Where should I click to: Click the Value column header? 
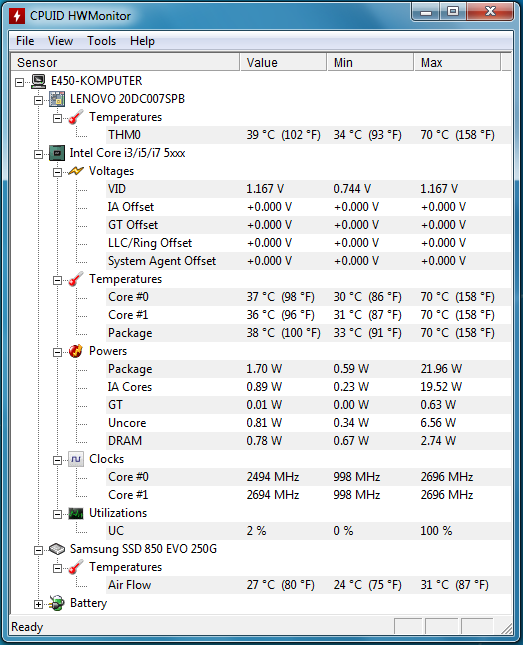pyautogui.click(x=283, y=63)
